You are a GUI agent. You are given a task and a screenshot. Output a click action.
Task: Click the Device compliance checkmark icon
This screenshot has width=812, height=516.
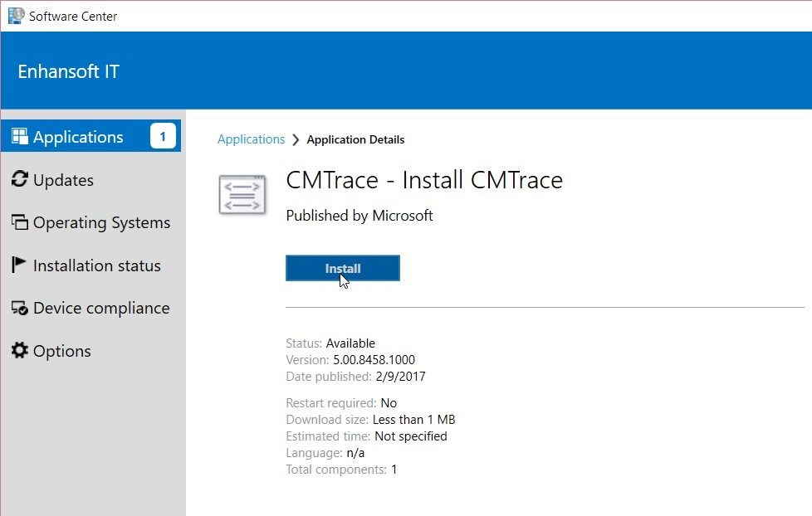click(x=20, y=308)
